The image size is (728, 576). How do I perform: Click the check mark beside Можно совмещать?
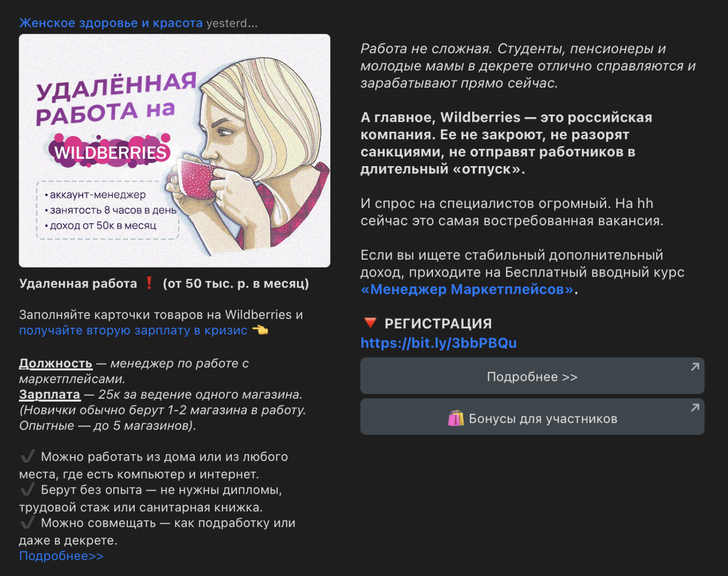point(27,523)
